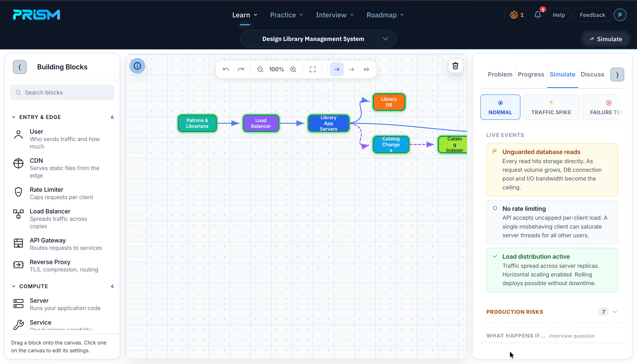Select the highlighted solid arrow connector

(x=337, y=69)
